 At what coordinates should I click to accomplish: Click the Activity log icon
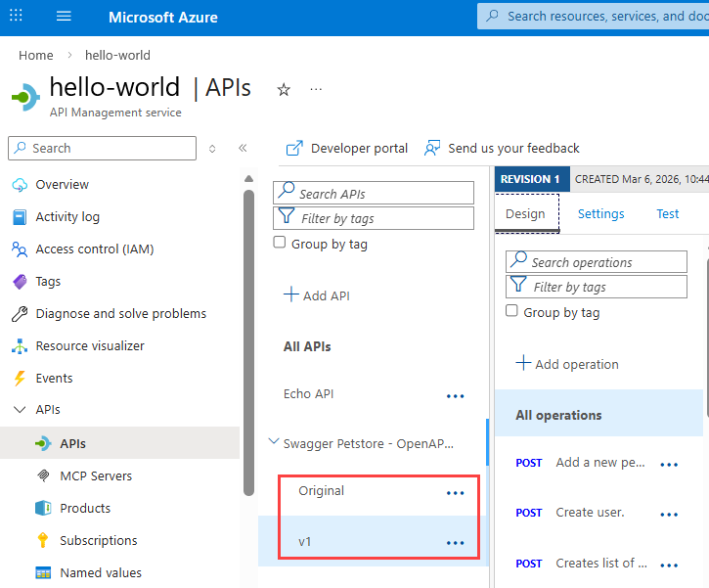(20, 217)
